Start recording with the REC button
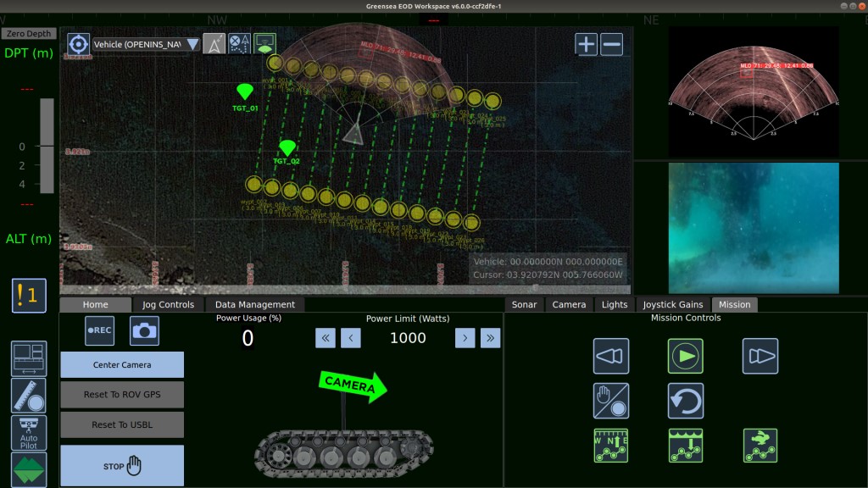This screenshot has width=868, height=488. coord(100,330)
